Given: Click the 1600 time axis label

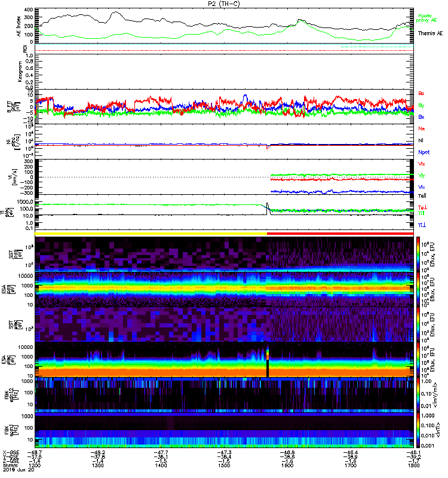Looking at the screenshot, I should point(287,465).
